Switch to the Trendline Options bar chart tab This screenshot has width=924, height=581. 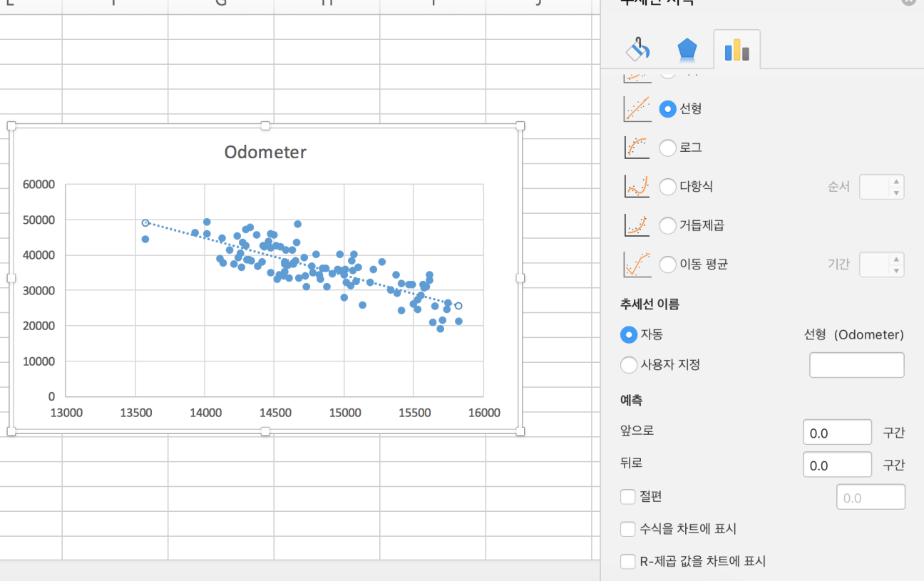click(x=736, y=50)
